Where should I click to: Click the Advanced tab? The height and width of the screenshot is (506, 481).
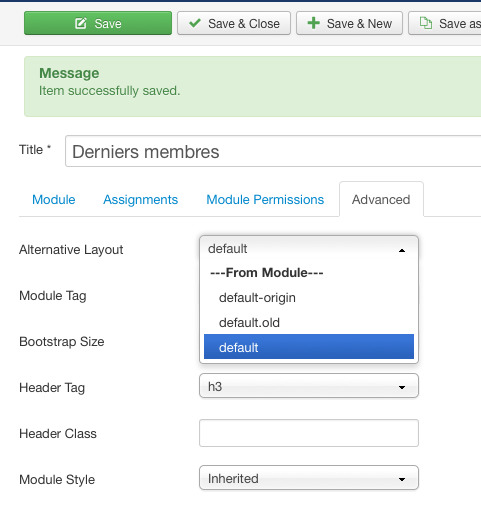point(381,200)
